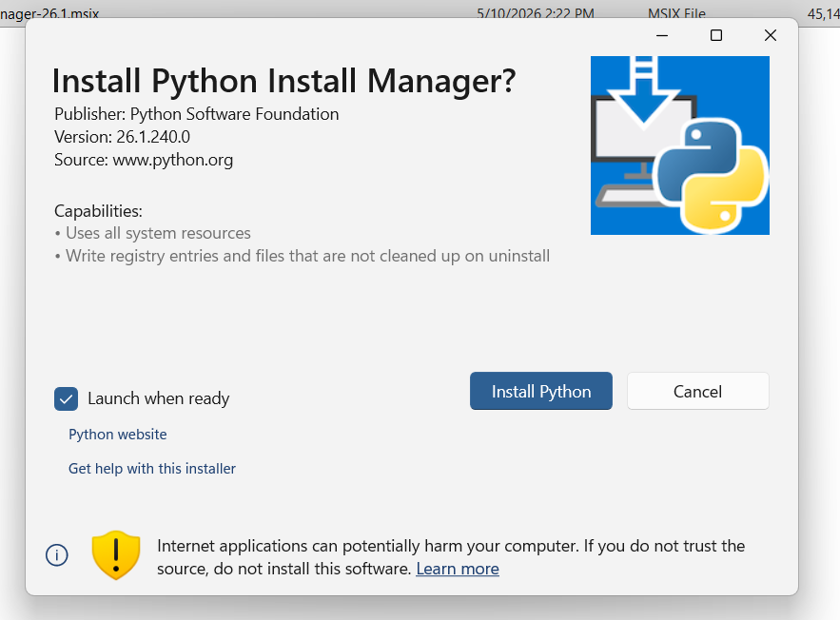840x620 pixels.
Task: Click the Install Python button
Action: click(x=540, y=391)
